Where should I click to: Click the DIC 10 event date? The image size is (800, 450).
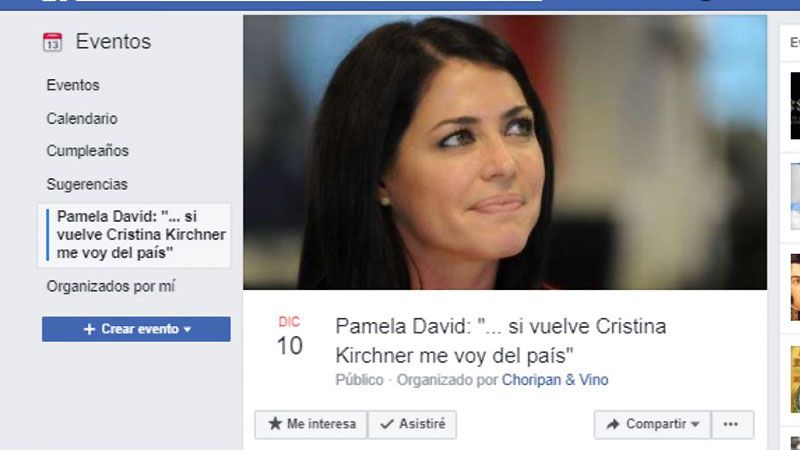[290, 337]
